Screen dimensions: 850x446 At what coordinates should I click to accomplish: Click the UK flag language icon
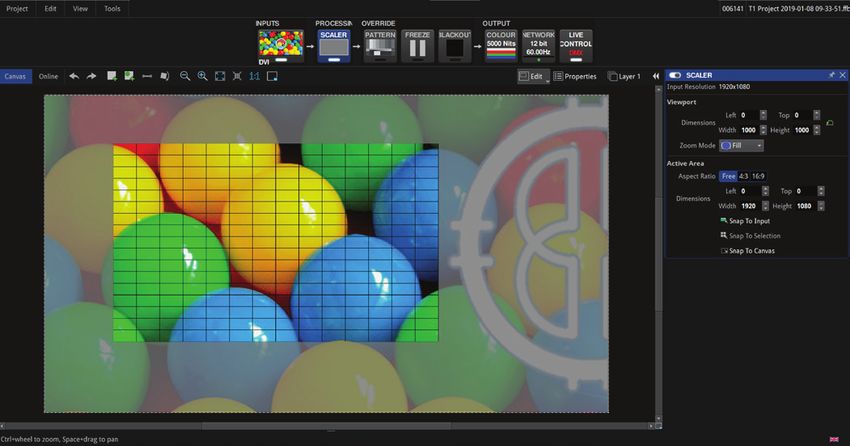coord(834,439)
